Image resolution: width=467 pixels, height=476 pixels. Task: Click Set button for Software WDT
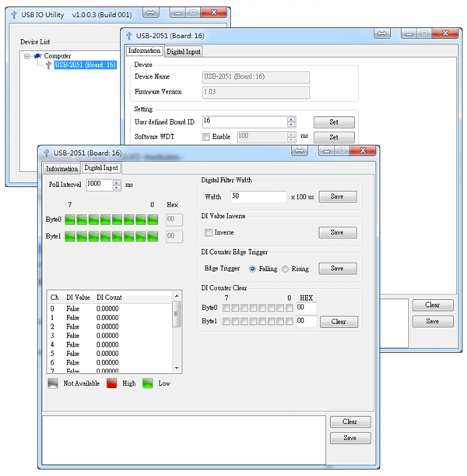(334, 137)
